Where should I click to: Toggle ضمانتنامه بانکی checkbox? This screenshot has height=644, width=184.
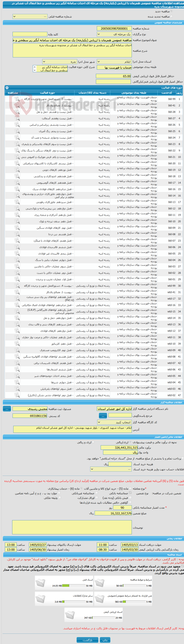[130, 493]
